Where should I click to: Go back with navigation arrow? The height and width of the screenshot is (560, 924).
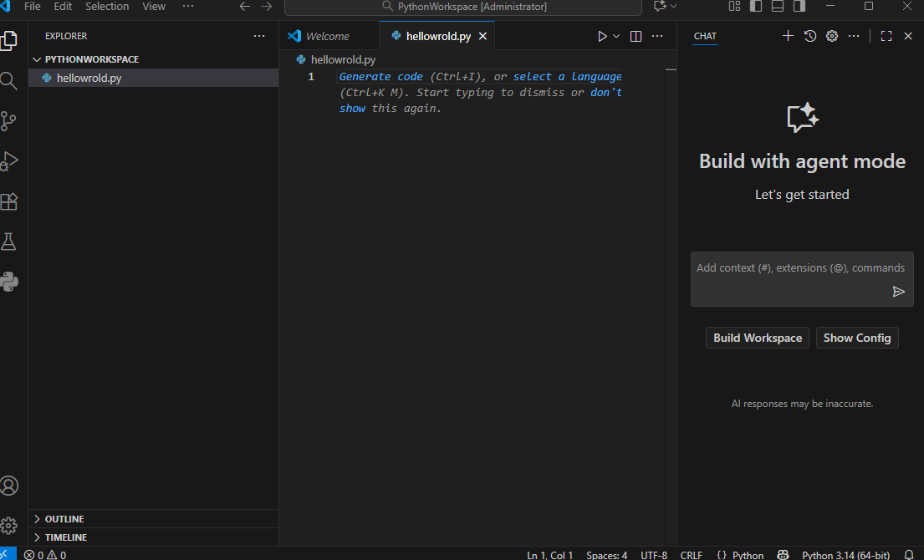point(244,7)
